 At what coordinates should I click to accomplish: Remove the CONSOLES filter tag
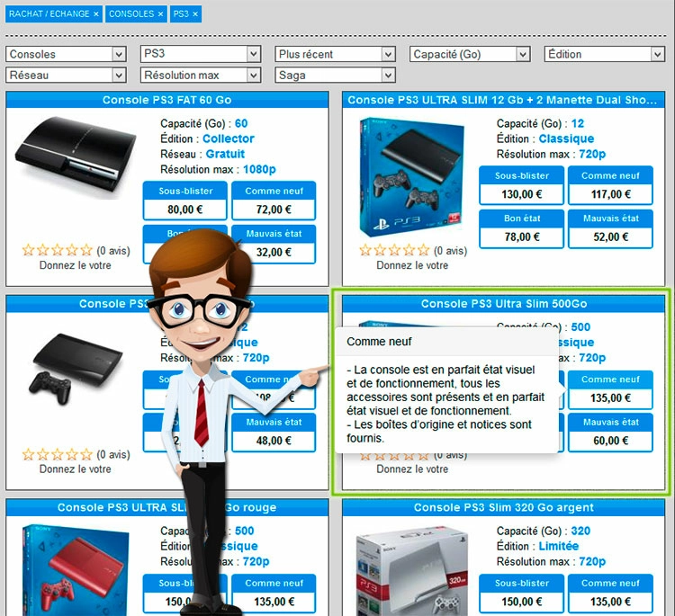coord(160,14)
